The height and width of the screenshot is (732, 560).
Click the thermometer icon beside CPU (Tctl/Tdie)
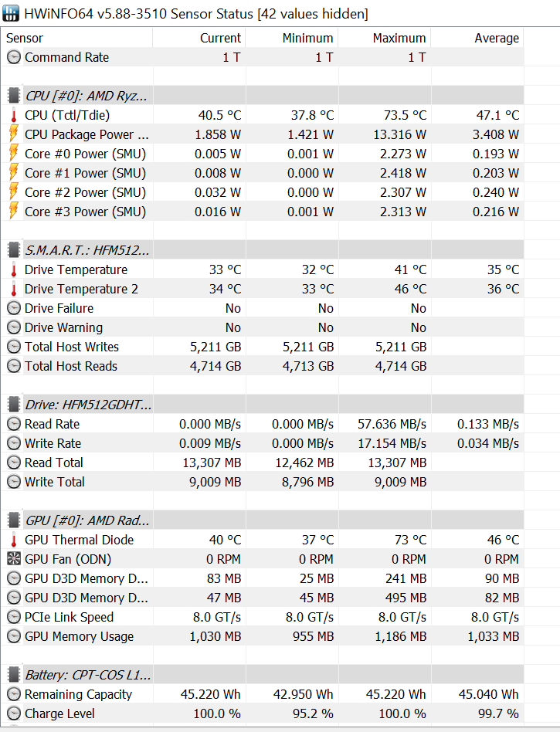coord(13,115)
